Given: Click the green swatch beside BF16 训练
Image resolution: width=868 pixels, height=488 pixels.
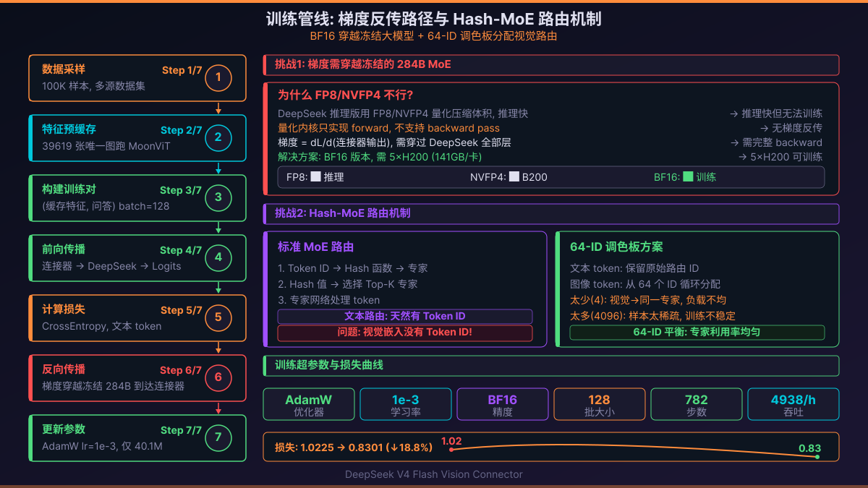Looking at the screenshot, I should click(x=688, y=176).
